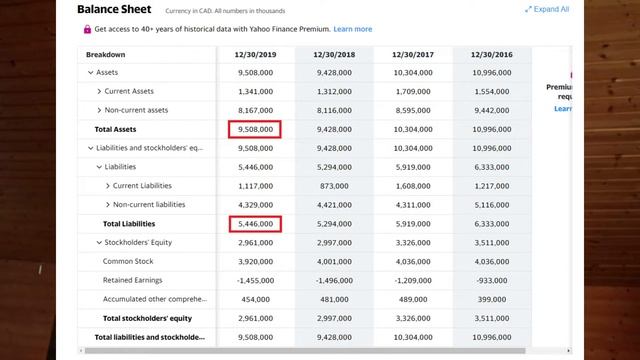Image resolution: width=640 pixels, height=360 pixels.
Task: Click Retained Earnings 2019 value -1,455,000
Action: pos(256,280)
